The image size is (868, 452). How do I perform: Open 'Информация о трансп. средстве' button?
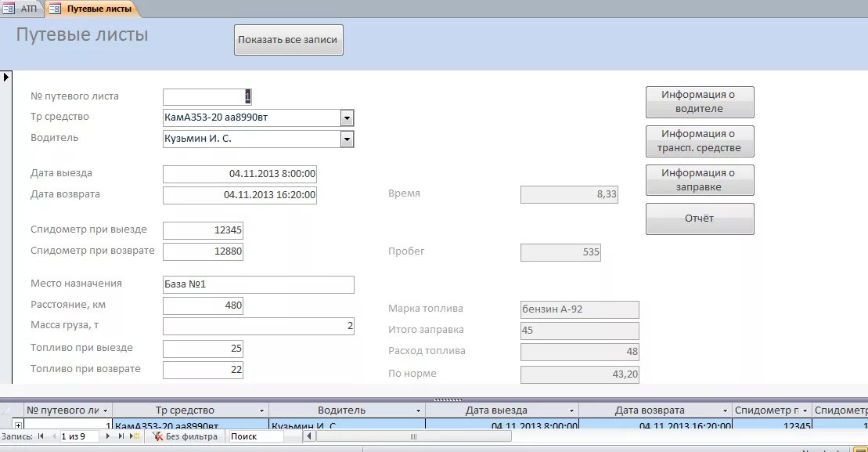click(700, 141)
